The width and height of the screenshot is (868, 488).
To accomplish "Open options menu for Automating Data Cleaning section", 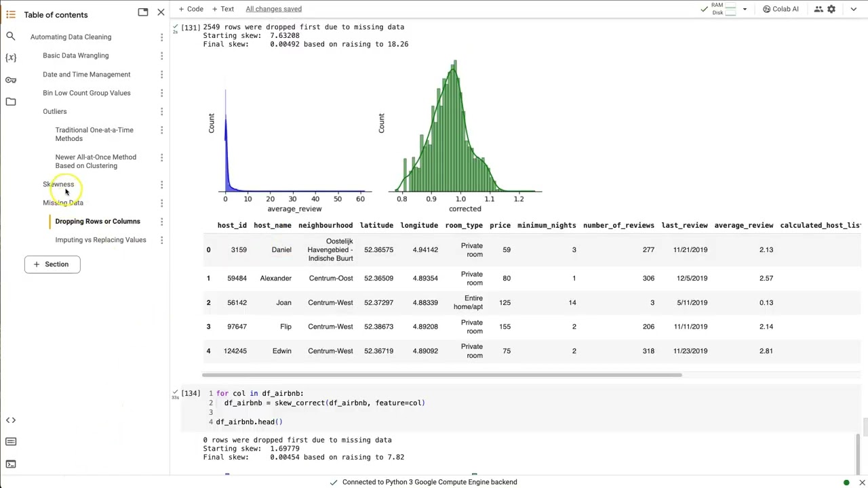I will [161, 37].
